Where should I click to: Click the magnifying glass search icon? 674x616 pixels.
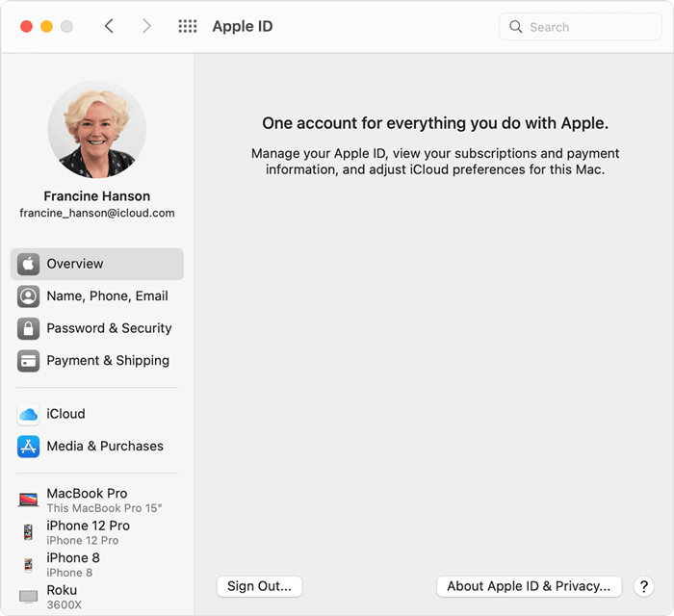click(x=515, y=27)
